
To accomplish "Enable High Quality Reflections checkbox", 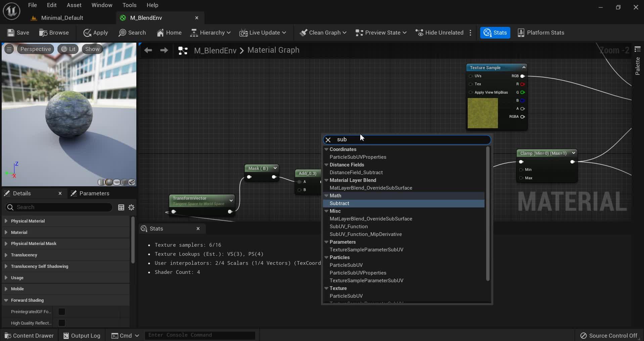I will pyautogui.click(x=62, y=323).
